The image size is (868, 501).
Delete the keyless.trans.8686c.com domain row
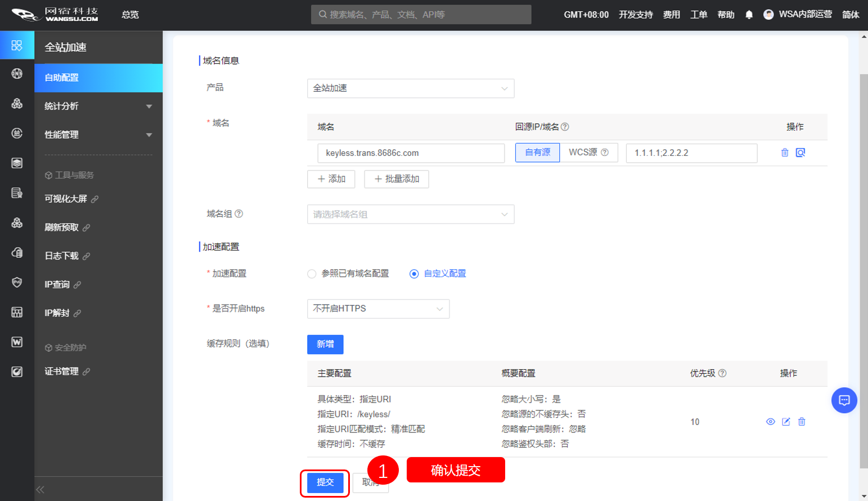[785, 153]
